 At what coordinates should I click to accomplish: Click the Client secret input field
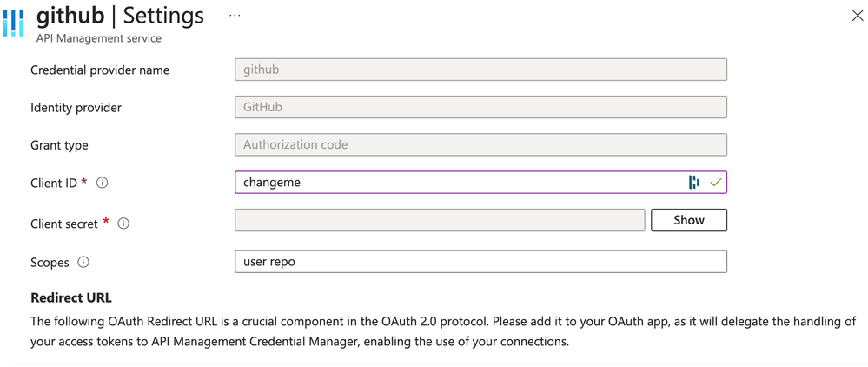[441, 220]
